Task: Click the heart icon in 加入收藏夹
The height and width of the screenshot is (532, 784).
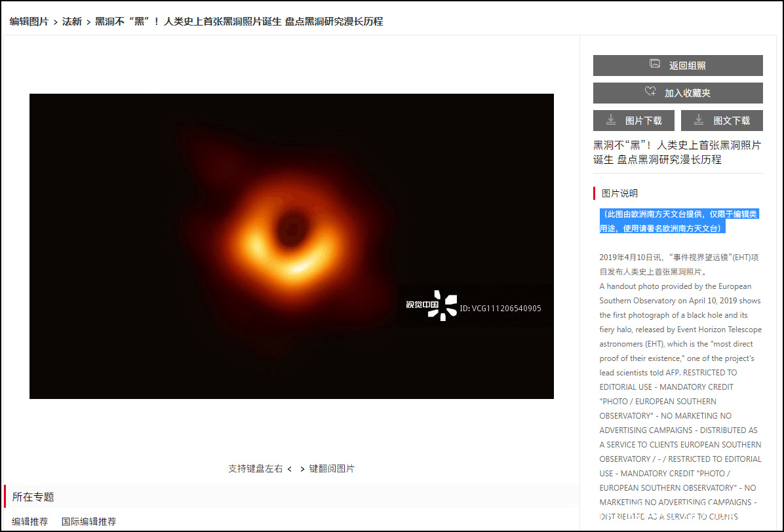Action: pyautogui.click(x=650, y=92)
